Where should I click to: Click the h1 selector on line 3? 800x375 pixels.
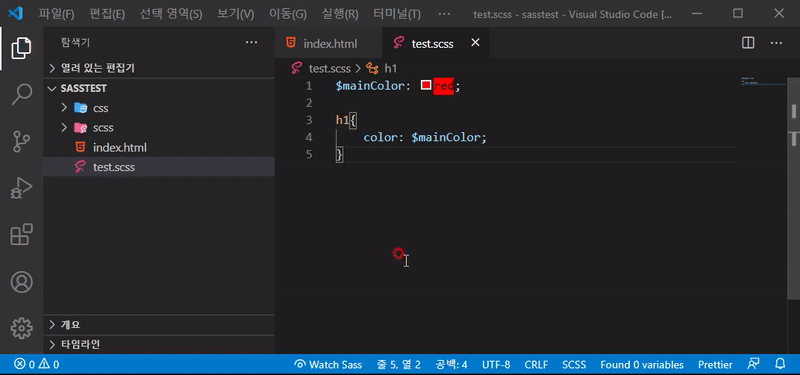pyautogui.click(x=342, y=120)
